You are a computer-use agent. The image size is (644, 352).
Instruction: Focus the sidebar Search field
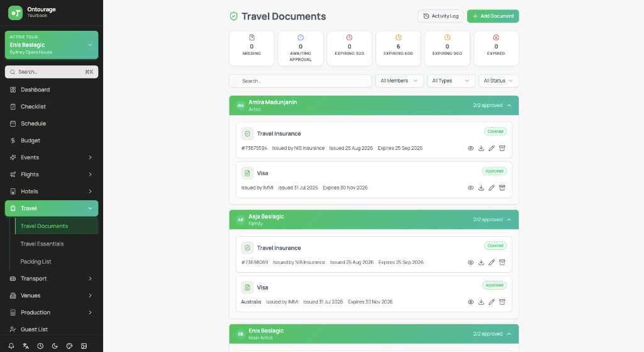52,72
